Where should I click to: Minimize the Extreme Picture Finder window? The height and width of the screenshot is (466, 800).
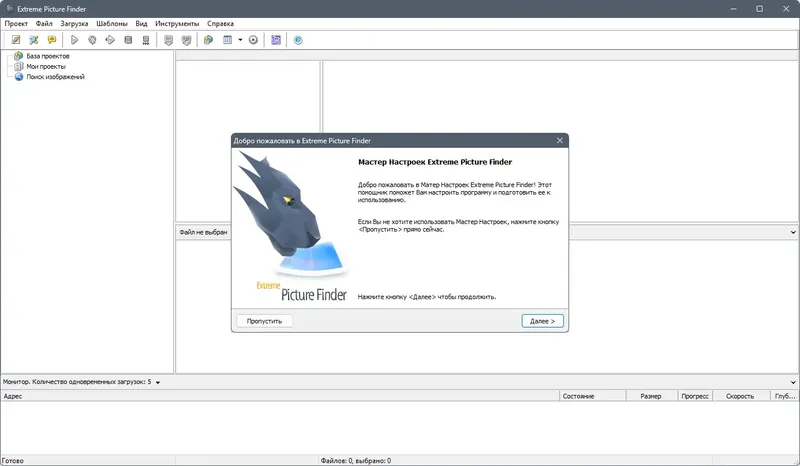tap(733, 9)
